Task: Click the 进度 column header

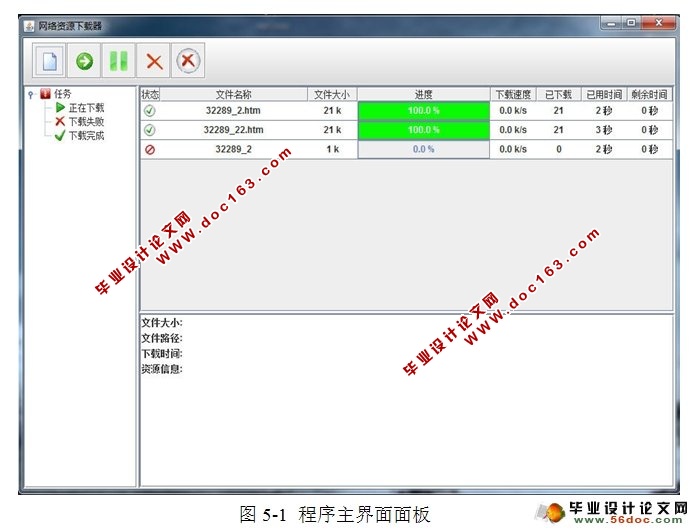Action: (x=423, y=94)
